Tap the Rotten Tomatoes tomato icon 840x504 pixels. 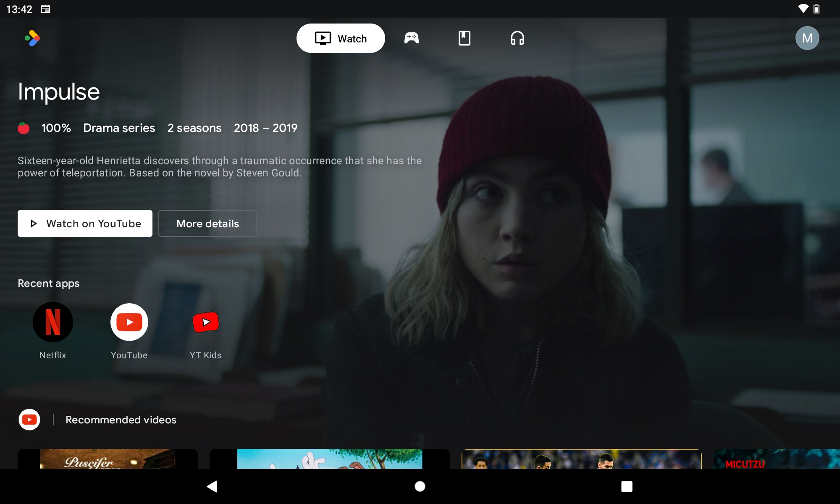point(24,128)
